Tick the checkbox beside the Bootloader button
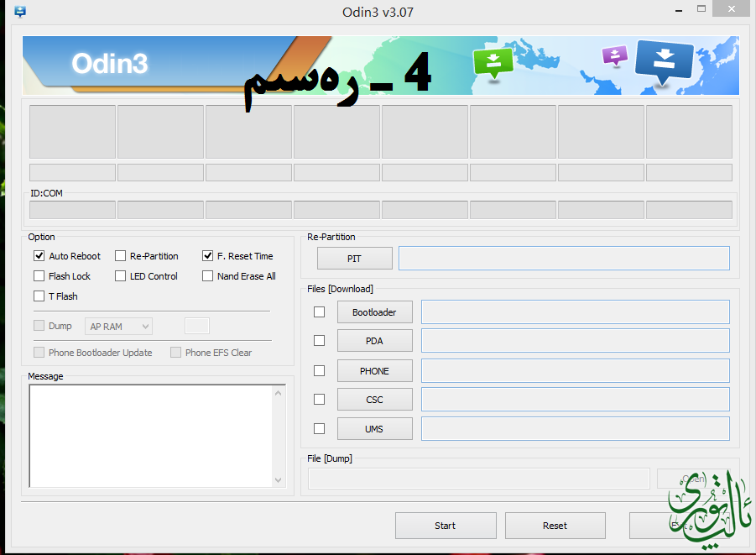756x555 pixels. (319, 312)
